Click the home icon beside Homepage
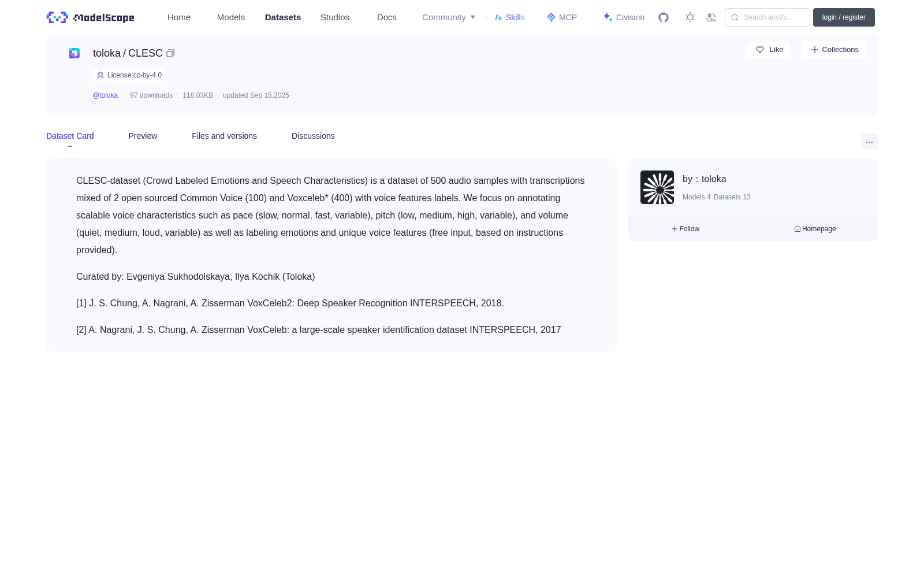 click(x=798, y=229)
